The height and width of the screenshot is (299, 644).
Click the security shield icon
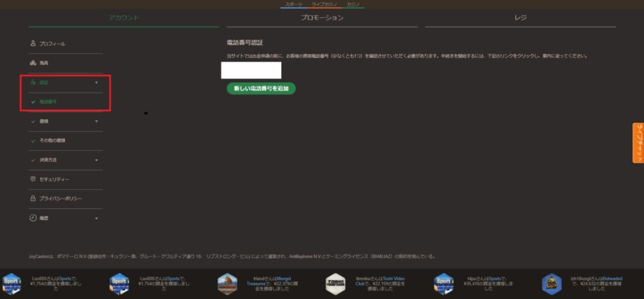click(x=33, y=179)
